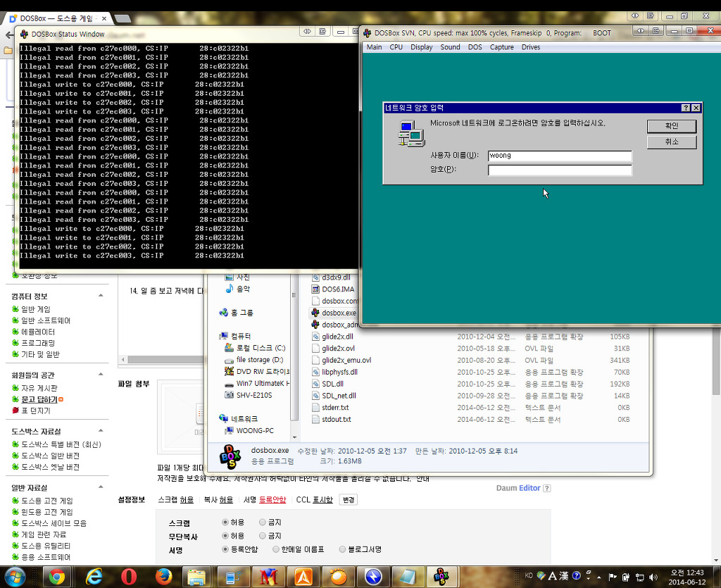Open the DVD RW drive in sidebar

pyautogui.click(x=228, y=372)
